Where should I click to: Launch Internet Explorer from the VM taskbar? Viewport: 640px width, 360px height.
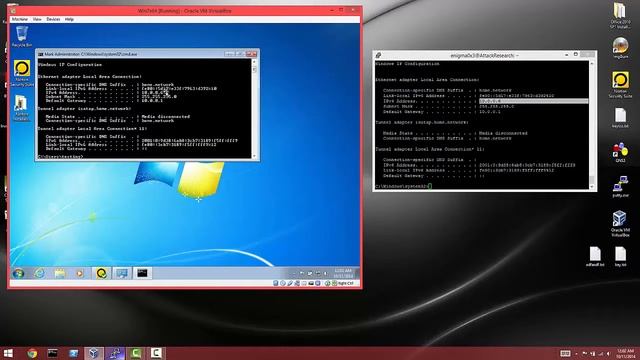[x=39, y=273]
